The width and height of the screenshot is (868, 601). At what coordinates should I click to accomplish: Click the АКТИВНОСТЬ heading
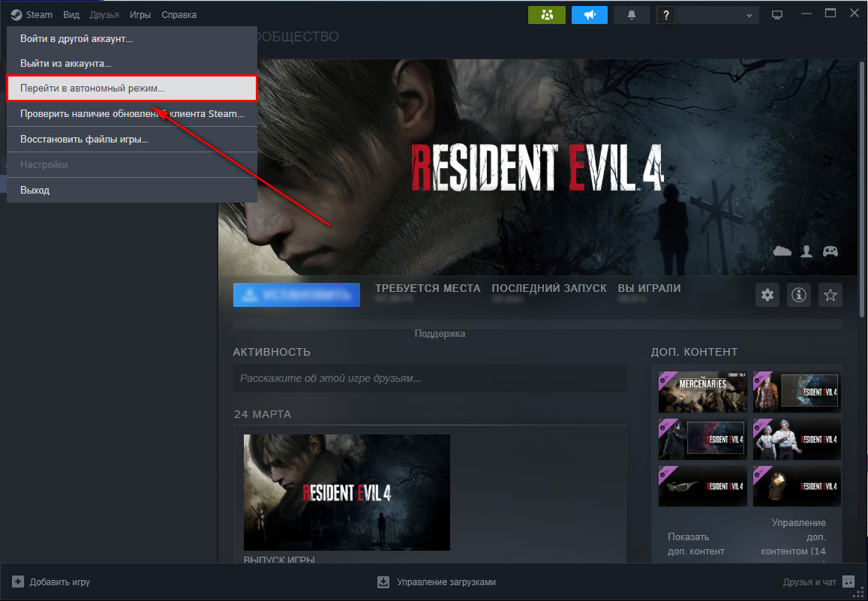coord(272,352)
